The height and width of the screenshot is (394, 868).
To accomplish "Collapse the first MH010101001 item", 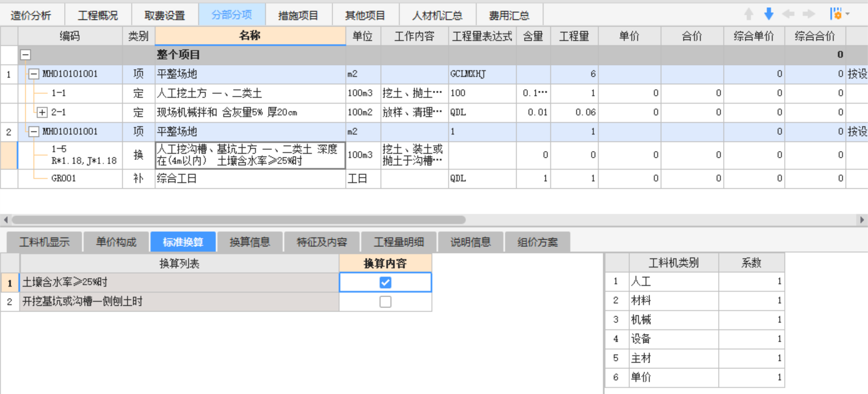I will tap(34, 74).
